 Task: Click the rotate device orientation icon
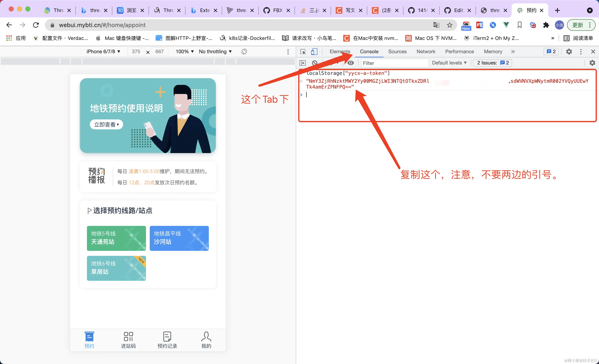[244, 52]
